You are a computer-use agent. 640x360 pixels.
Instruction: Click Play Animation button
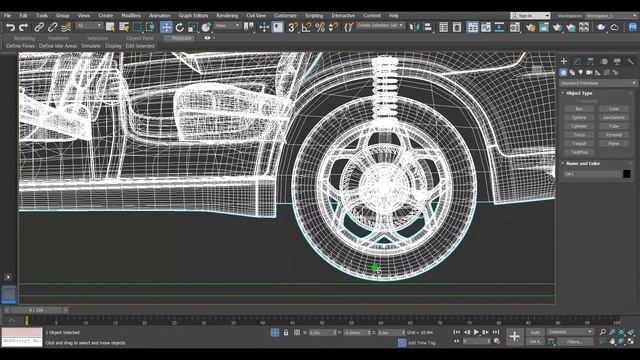click(x=476, y=332)
